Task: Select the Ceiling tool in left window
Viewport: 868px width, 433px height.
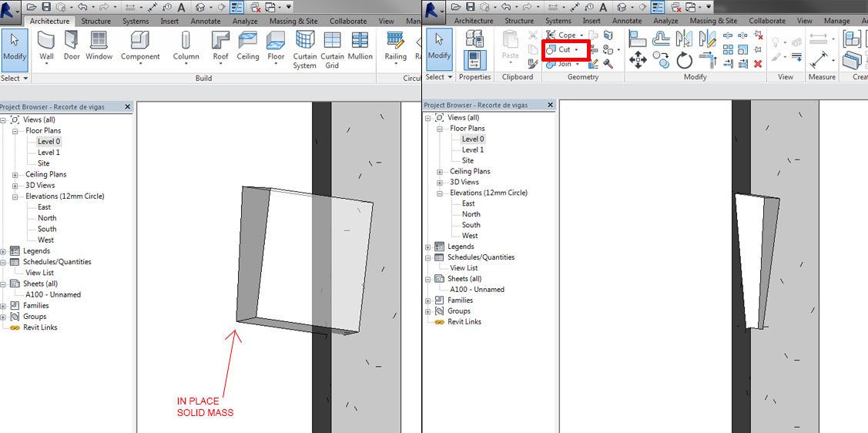Action: [x=247, y=46]
